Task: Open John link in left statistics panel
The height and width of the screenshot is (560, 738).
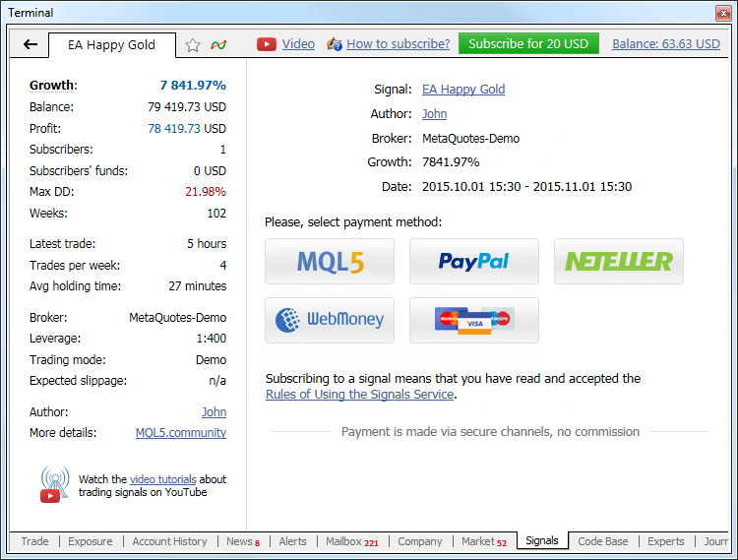Action: pos(214,411)
